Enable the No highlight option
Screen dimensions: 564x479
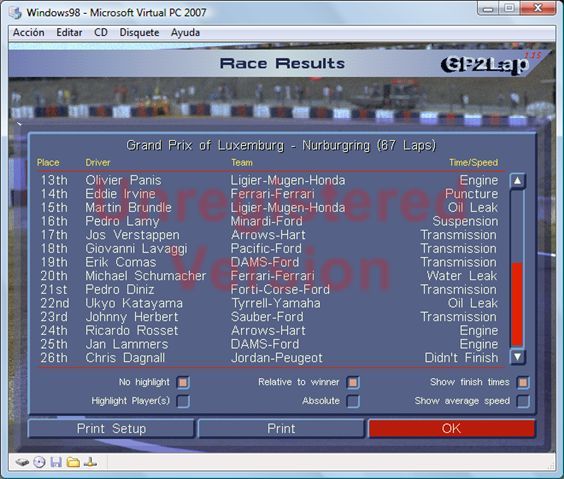coord(183,382)
